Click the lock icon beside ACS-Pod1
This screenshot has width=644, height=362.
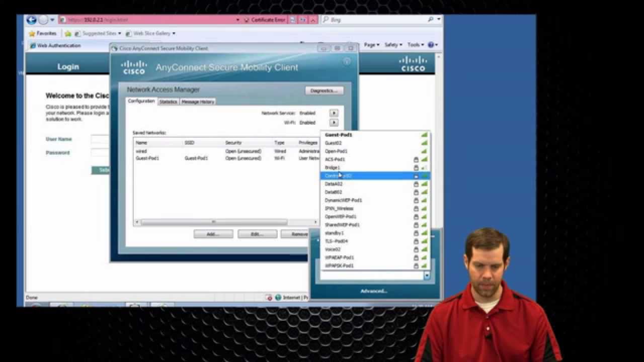coord(416,159)
